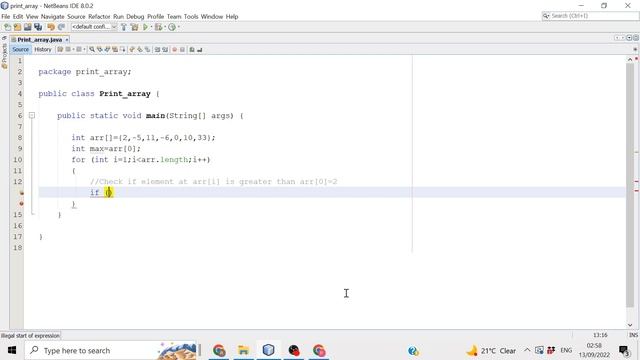Open the Refactor menu
The width and height of the screenshot is (640, 360).
click(99, 17)
